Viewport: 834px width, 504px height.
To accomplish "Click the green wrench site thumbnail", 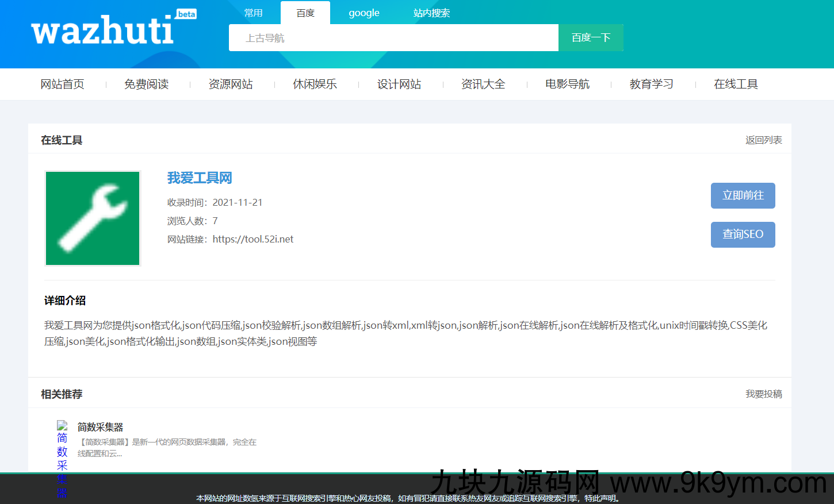I will tap(92, 218).
